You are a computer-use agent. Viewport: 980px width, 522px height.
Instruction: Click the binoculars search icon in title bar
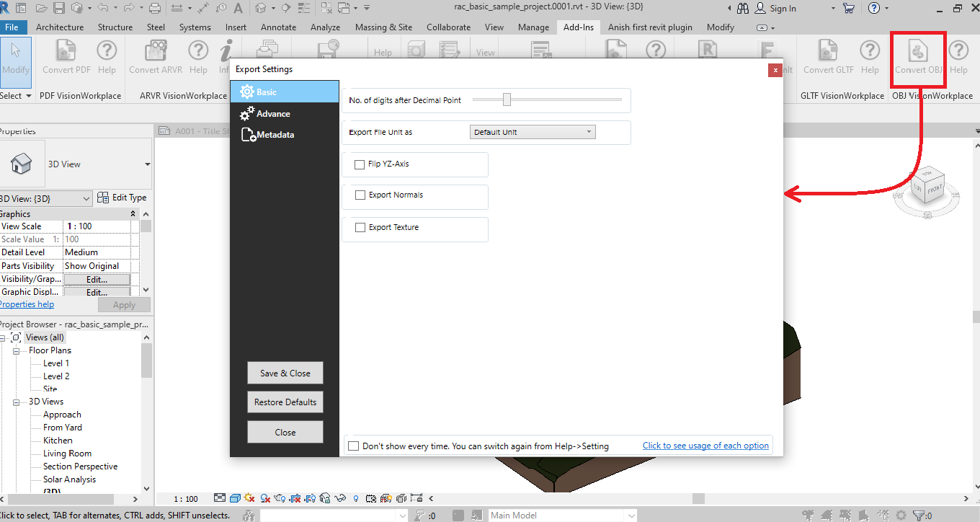pyautogui.click(x=744, y=9)
